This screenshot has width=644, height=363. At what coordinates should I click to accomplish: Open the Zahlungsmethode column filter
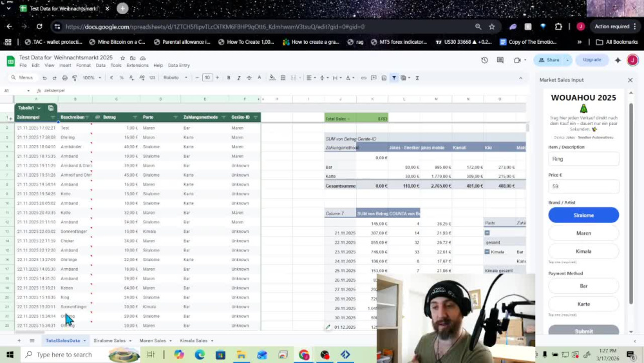point(223,117)
